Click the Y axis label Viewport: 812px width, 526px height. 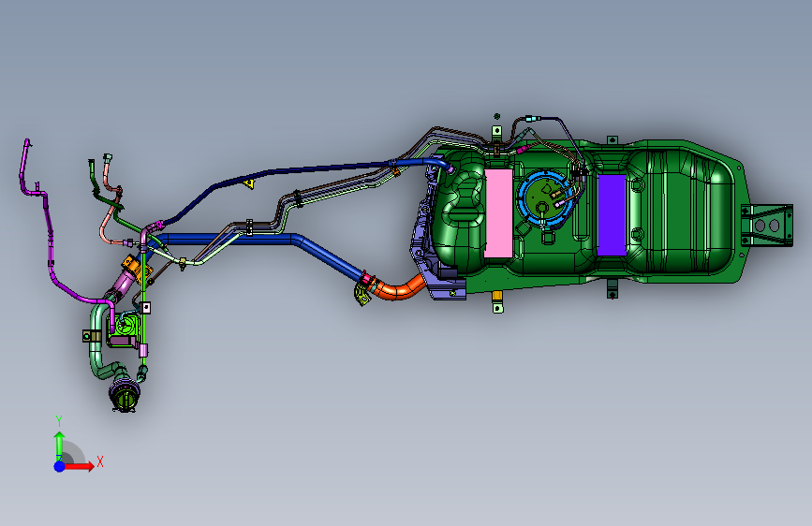pos(59,421)
